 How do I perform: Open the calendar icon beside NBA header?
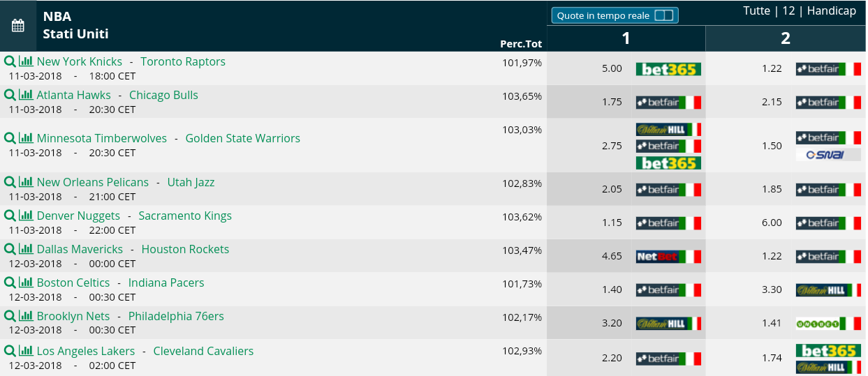coord(18,26)
